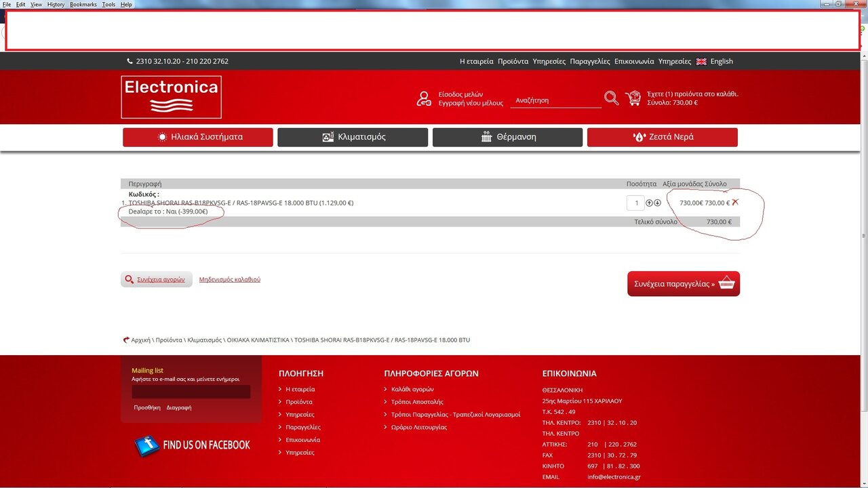
Task: Click Find us on Facebook banner
Action: coord(193,445)
